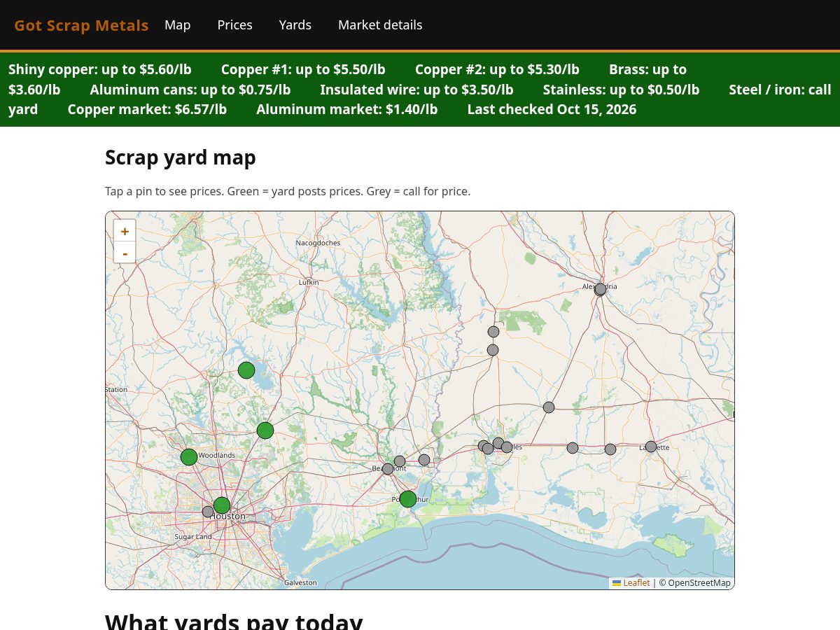Select the green pin at Port Arthur
This screenshot has width=840, height=630.
click(408, 499)
